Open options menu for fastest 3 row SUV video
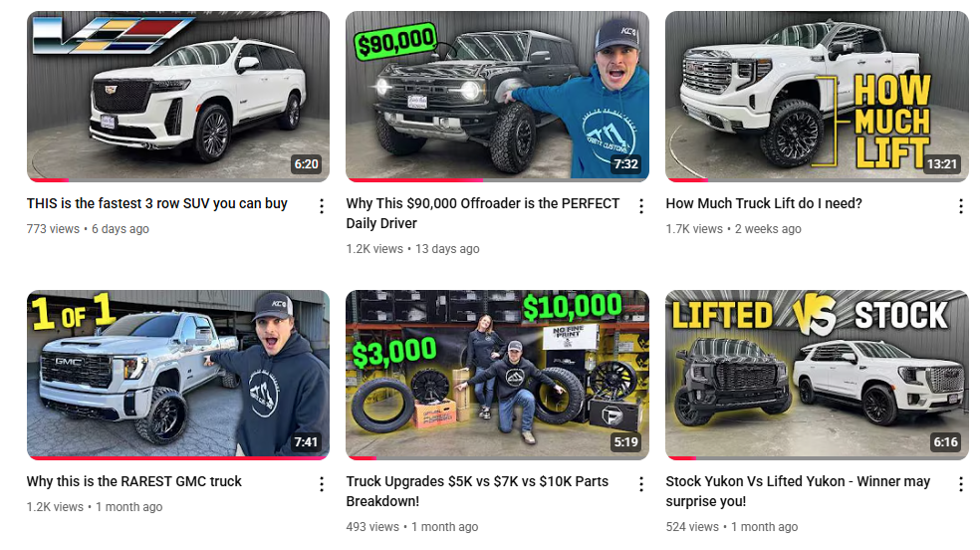 click(322, 206)
